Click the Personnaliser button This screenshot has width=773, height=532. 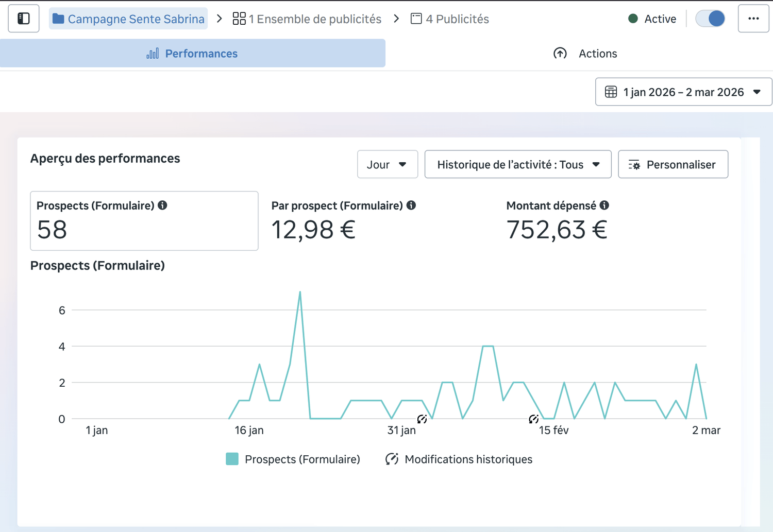(x=673, y=164)
